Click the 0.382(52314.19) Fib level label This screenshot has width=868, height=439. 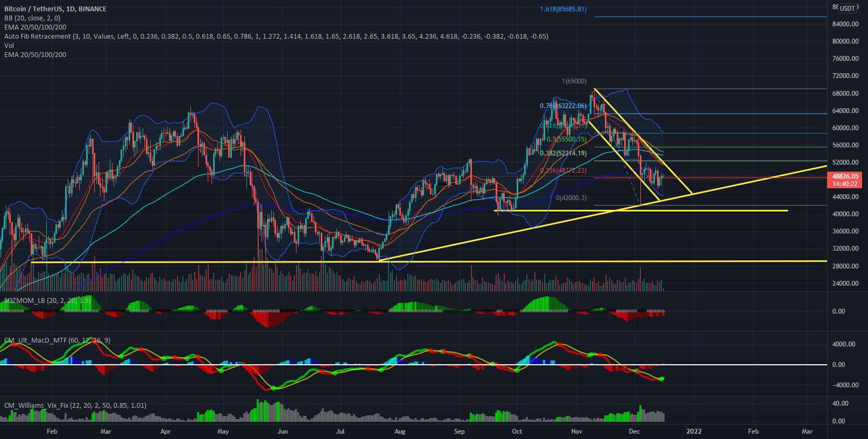pyautogui.click(x=563, y=153)
